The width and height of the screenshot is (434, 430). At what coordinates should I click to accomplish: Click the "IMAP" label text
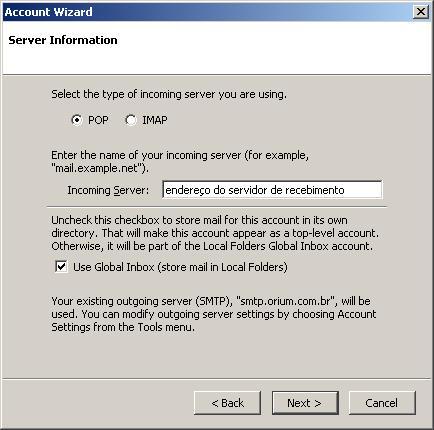155,120
